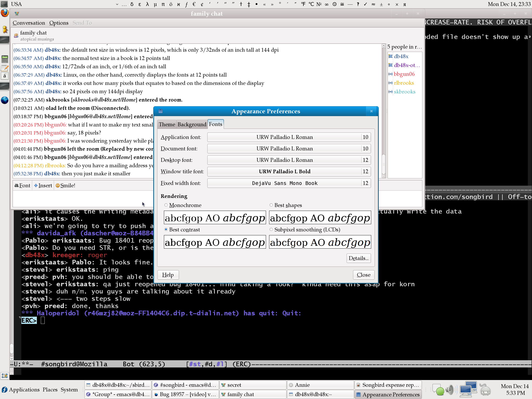Insert the degrees Fahrenheit character from the palette

pos(303,4)
